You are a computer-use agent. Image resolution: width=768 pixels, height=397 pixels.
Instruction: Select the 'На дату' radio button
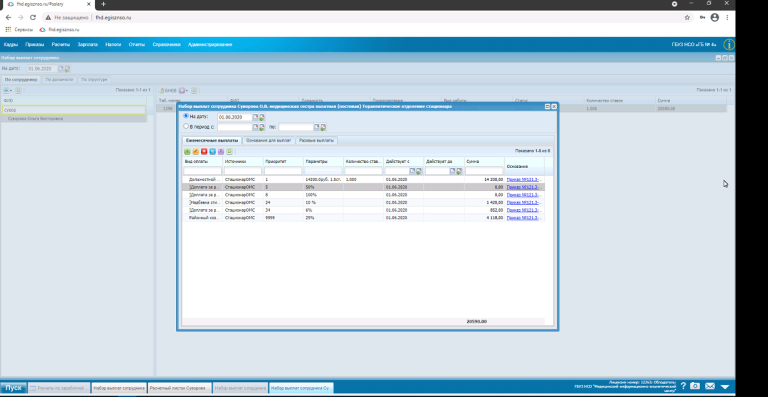click(x=186, y=117)
